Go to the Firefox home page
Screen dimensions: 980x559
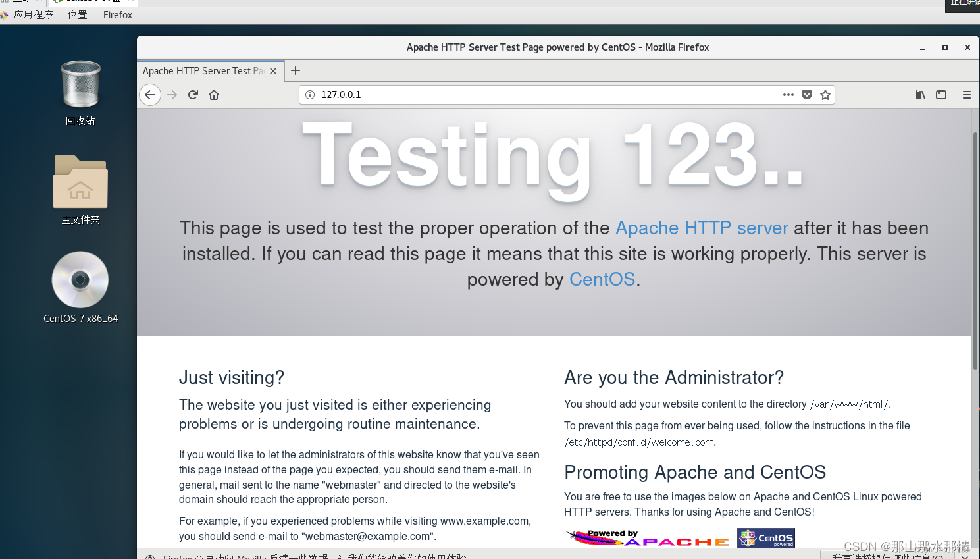tap(213, 95)
